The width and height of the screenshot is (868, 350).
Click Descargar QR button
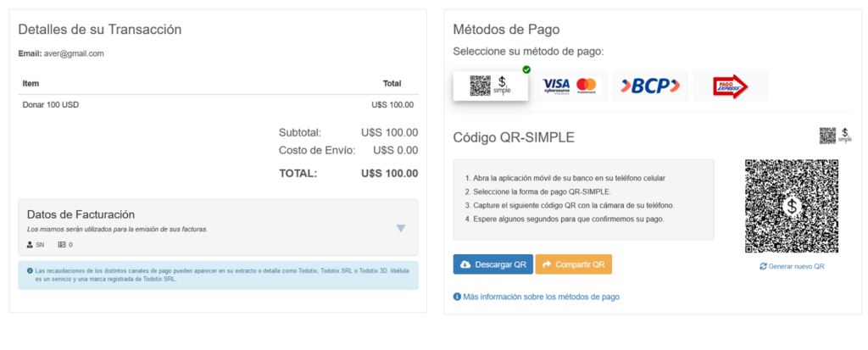click(493, 264)
